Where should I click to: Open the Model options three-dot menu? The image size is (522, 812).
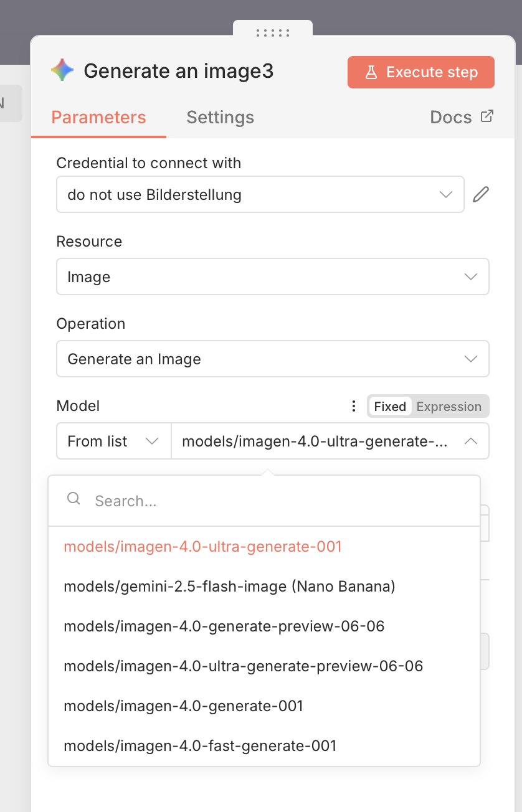(354, 407)
